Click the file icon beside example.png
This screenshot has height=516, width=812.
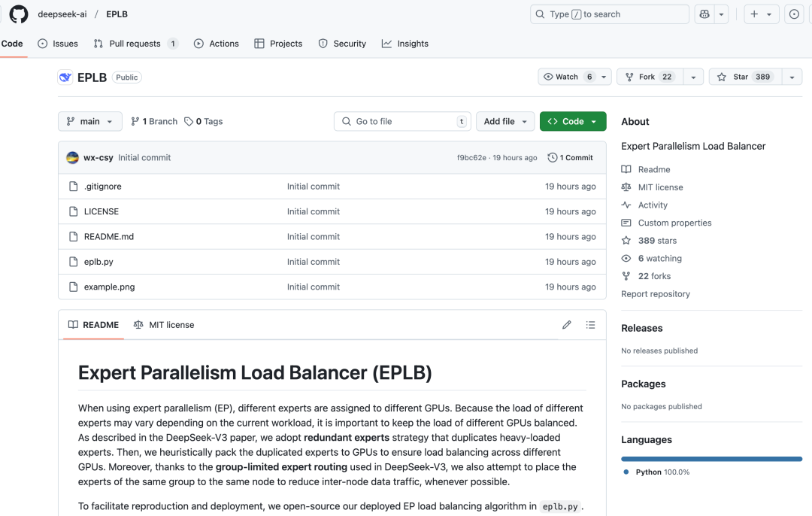74,287
